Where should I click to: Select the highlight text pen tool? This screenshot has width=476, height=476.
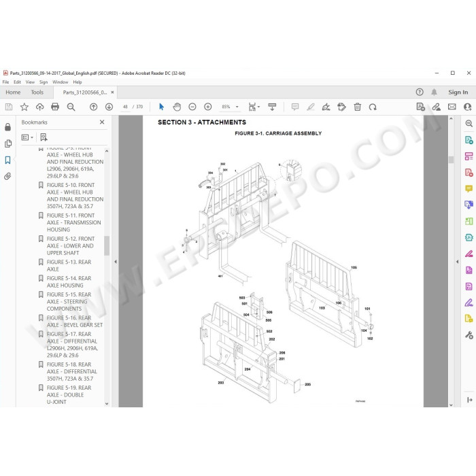(x=311, y=107)
